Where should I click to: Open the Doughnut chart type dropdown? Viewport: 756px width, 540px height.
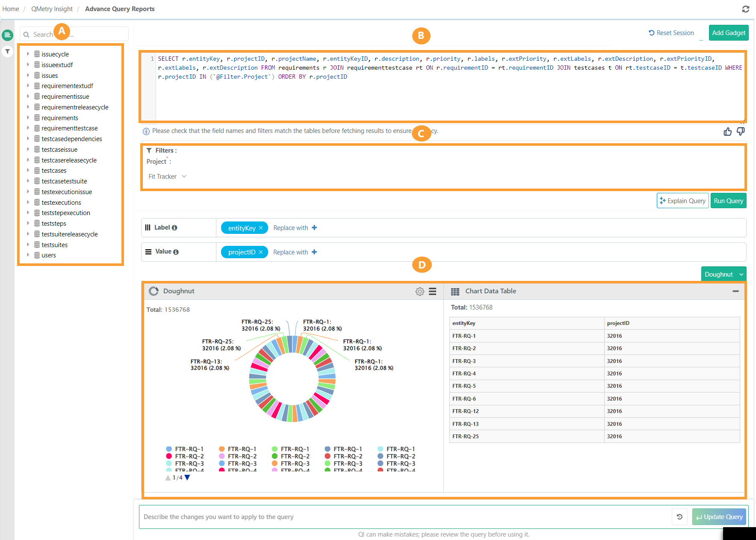click(724, 274)
